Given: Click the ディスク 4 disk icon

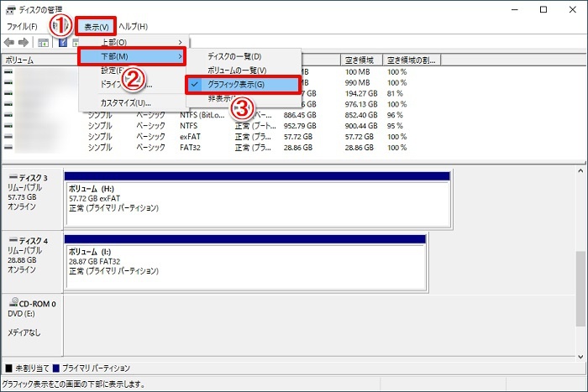Looking at the screenshot, I should [x=13, y=239].
